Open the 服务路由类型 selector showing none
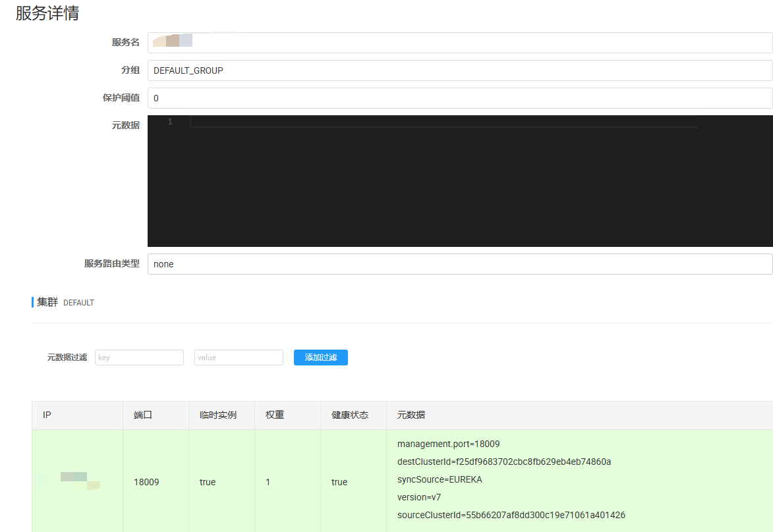Image resolution: width=773 pixels, height=532 pixels. pyautogui.click(x=459, y=264)
